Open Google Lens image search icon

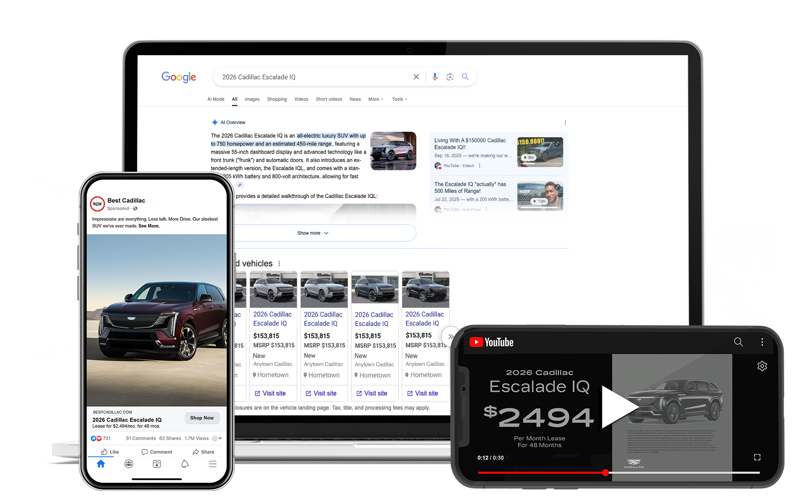coord(450,77)
